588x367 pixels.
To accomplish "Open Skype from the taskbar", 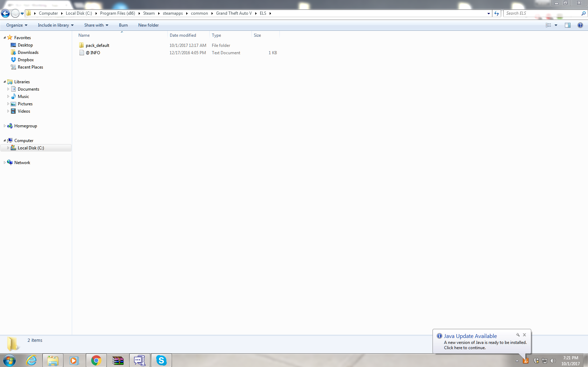I will pyautogui.click(x=161, y=360).
